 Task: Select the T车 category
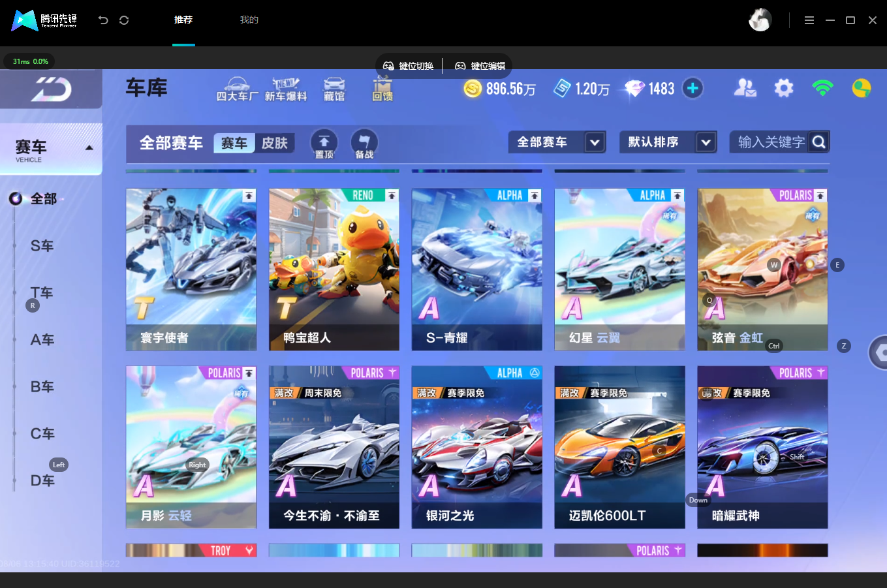pyautogui.click(x=42, y=292)
